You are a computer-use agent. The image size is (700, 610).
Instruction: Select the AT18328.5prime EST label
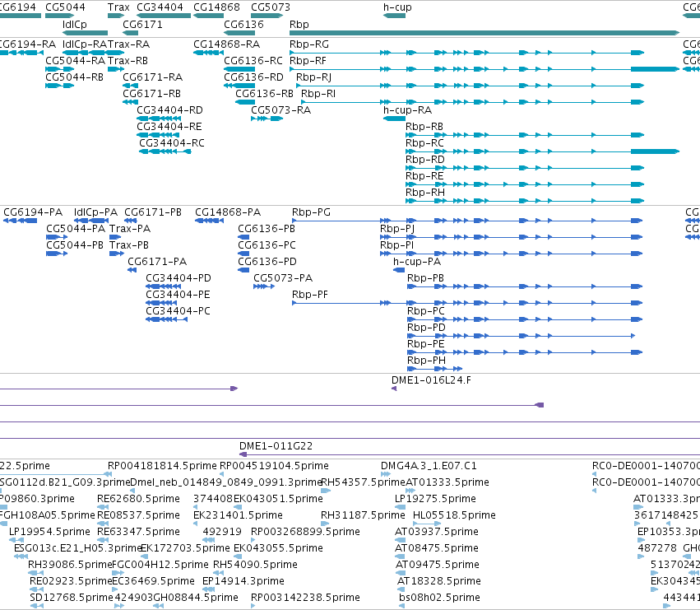439,581
